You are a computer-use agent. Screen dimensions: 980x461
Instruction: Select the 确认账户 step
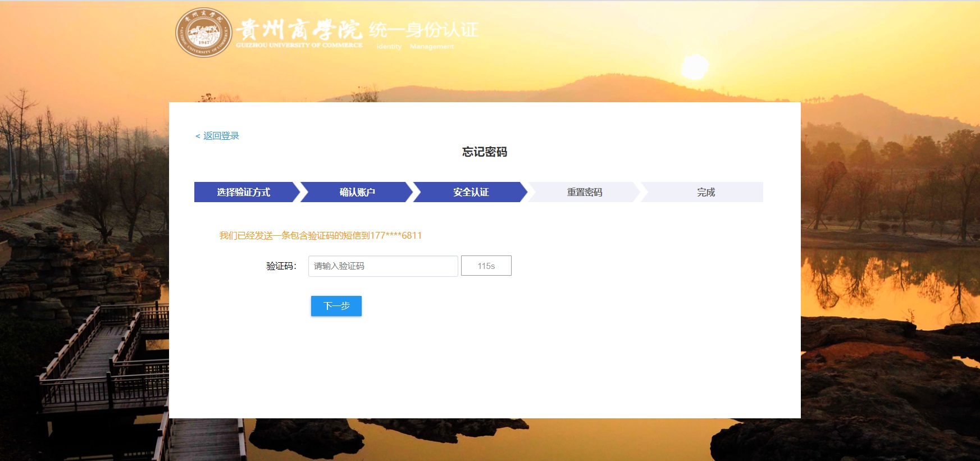pos(357,192)
